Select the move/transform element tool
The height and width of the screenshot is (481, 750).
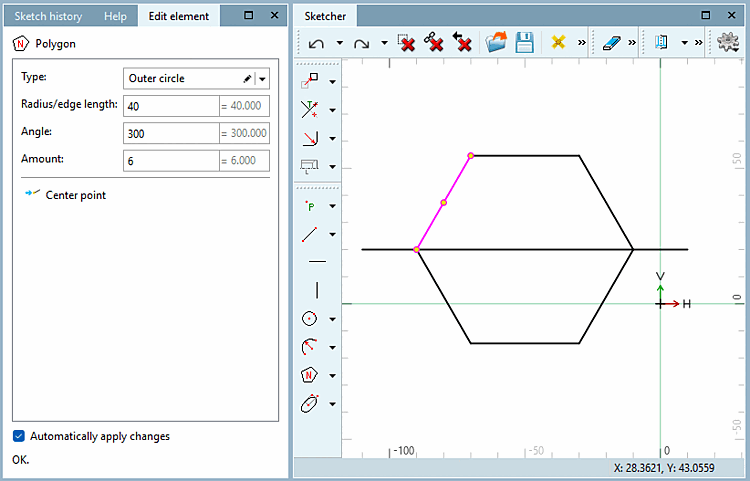pyautogui.click(x=309, y=81)
